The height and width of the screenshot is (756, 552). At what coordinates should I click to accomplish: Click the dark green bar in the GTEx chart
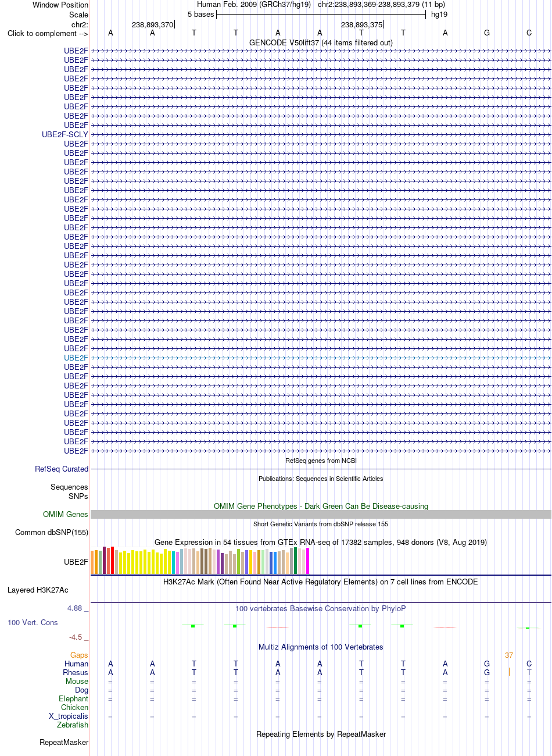coord(296,561)
